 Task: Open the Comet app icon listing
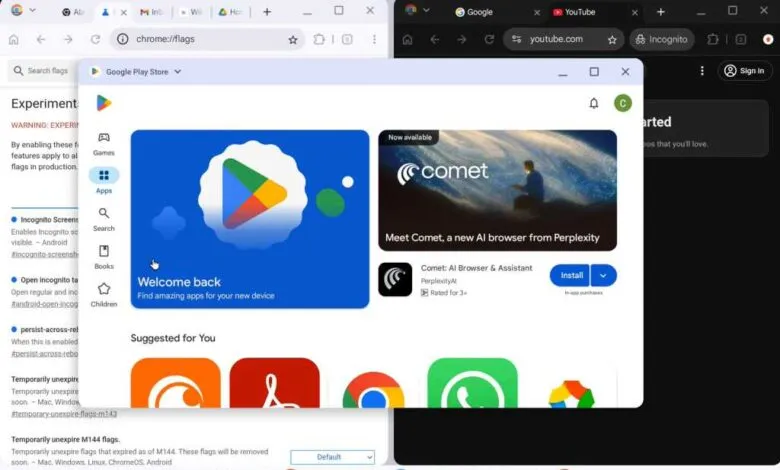395,280
